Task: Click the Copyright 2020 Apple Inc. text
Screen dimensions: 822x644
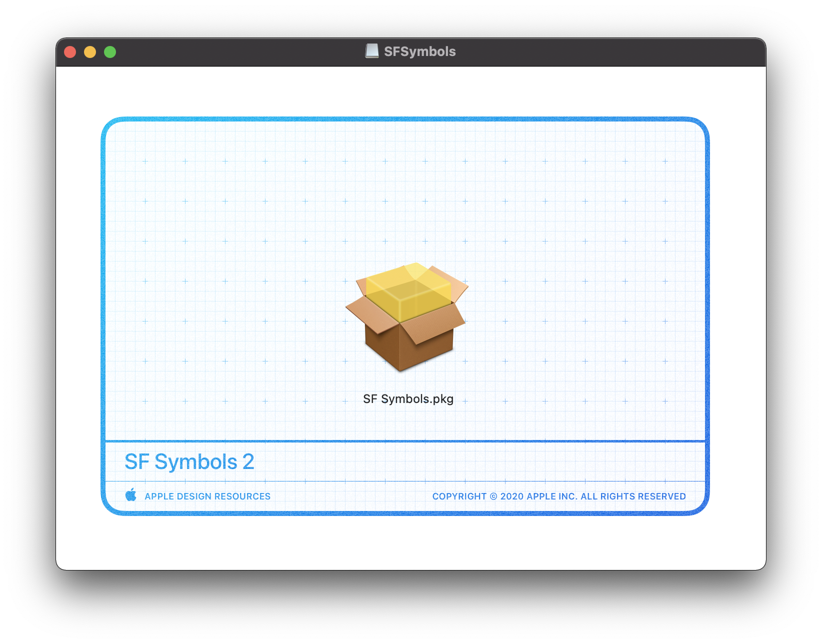Action: (x=559, y=496)
